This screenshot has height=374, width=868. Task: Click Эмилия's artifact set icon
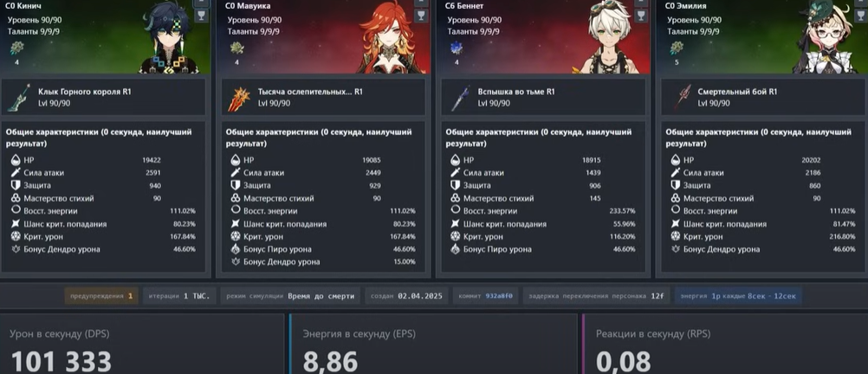pyautogui.click(x=676, y=48)
